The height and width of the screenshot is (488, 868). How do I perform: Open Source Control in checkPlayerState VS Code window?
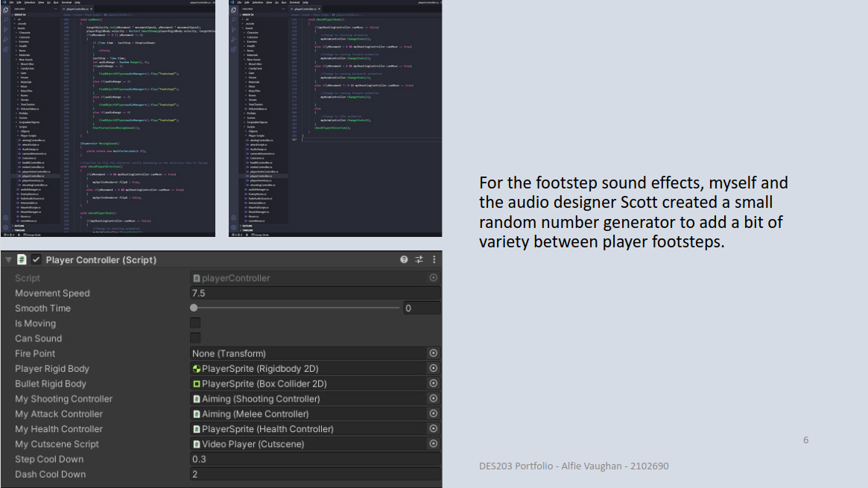[234, 29]
